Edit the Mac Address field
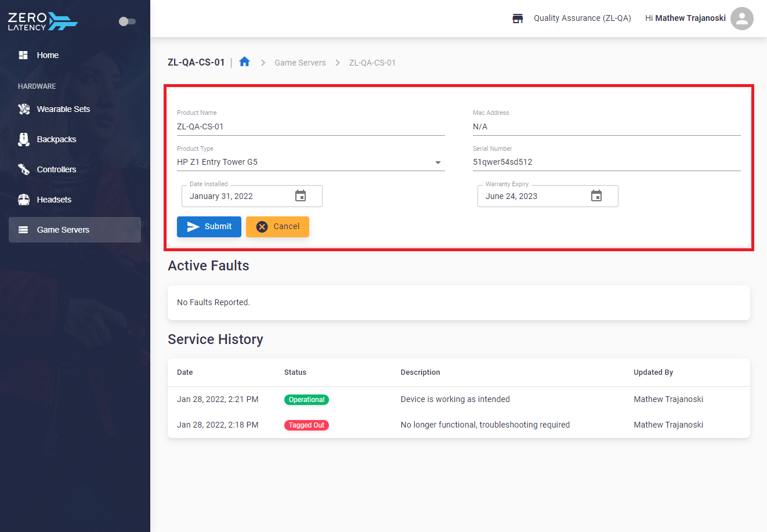This screenshot has width=767, height=532. point(607,126)
